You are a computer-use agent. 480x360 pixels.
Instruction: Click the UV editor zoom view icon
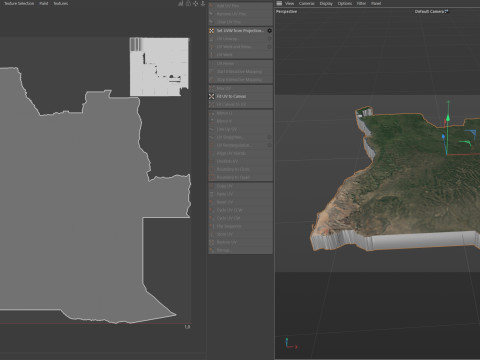point(203,3)
